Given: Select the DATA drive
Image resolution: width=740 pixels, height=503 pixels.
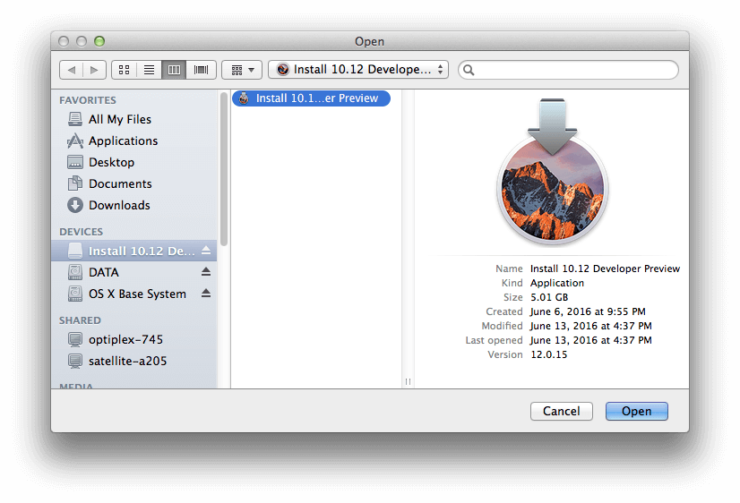Looking at the screenshot, I should (x=134, y=272).
